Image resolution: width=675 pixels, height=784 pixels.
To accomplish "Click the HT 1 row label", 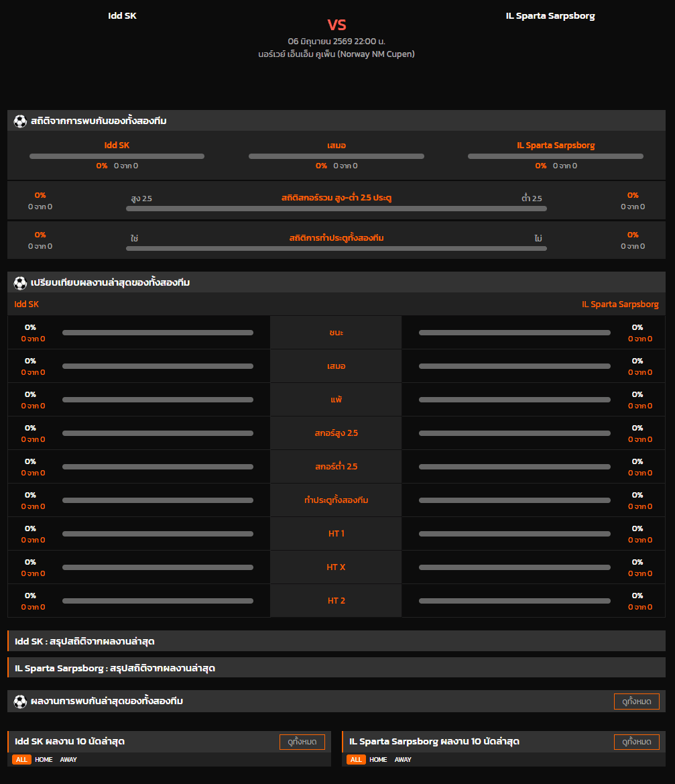I will coord(336,533).
